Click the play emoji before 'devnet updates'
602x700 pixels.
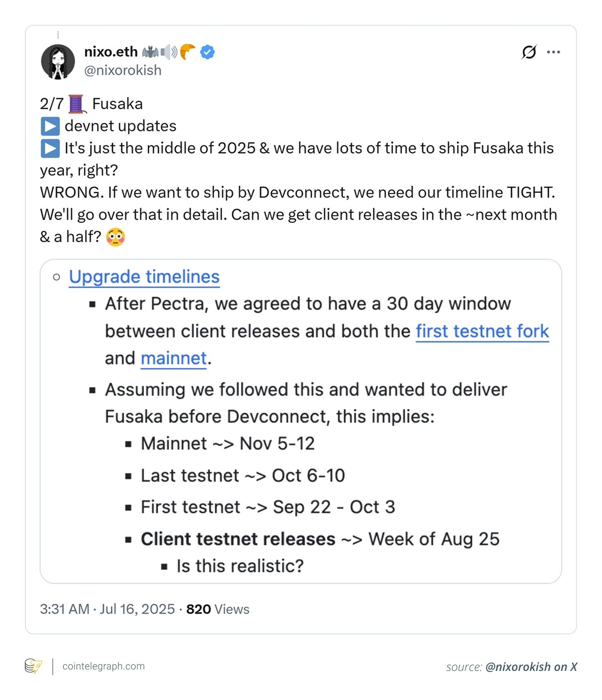click(50, 126)
